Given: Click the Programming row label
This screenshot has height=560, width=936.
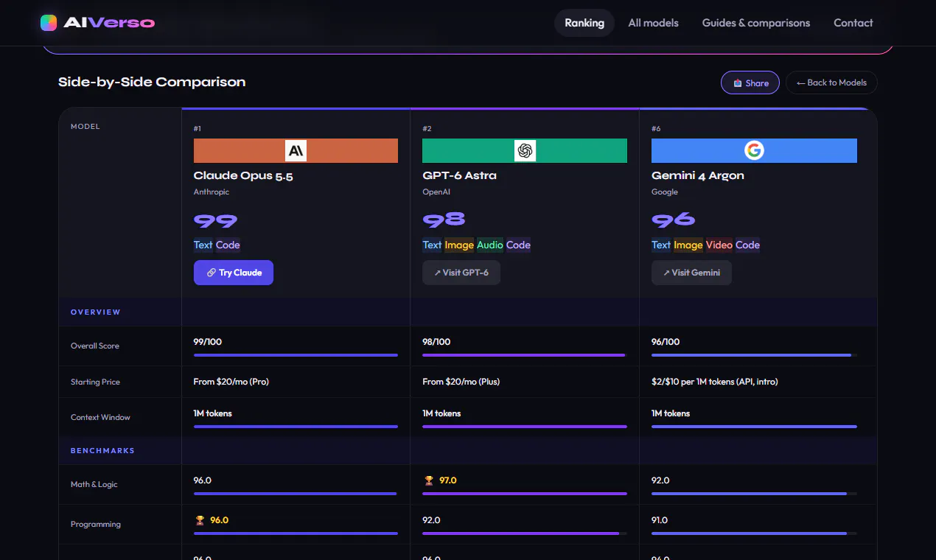Looking at the screenshot, I should coord(96,524).
